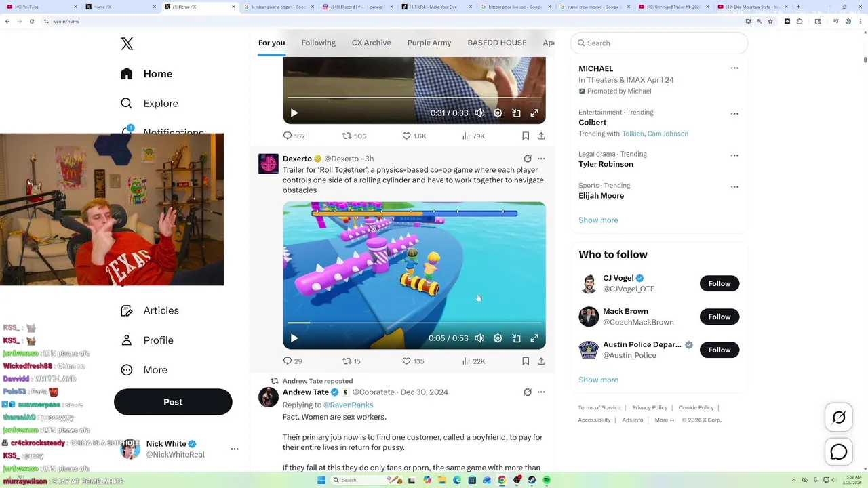The height and width of the screenshot is (488, 868).
Task: Open the Windows Start button
Action: pos(321,480)
